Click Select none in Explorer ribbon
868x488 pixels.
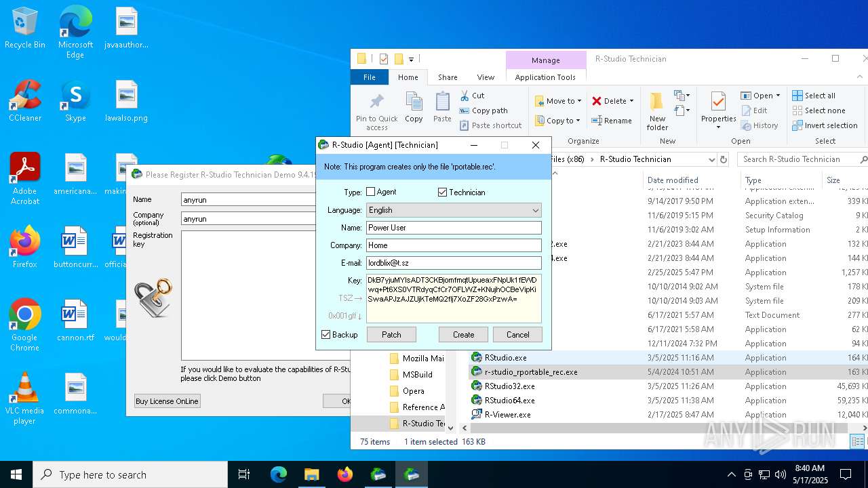click(818, 110)
